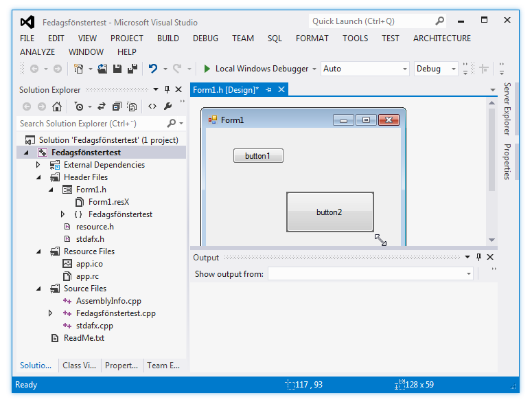Select button2 on the form designer
Screen dimensions: 532x404
point(330,212)
